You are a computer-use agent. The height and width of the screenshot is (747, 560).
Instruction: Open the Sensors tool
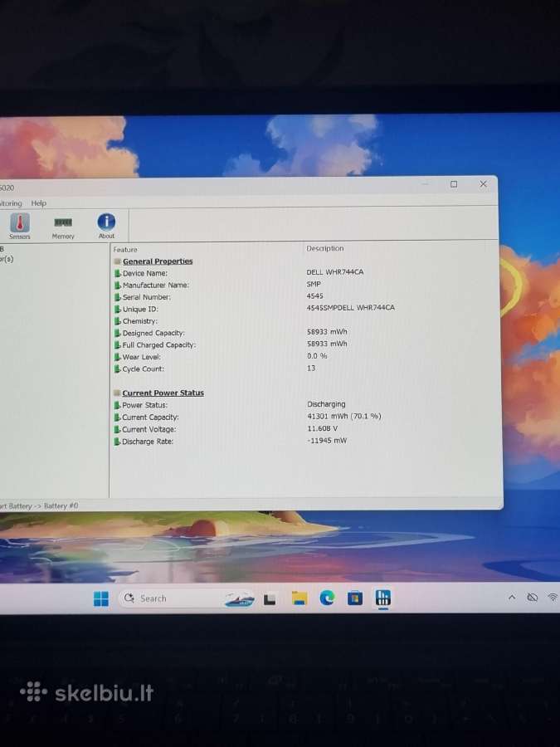(x=20, y=226)
